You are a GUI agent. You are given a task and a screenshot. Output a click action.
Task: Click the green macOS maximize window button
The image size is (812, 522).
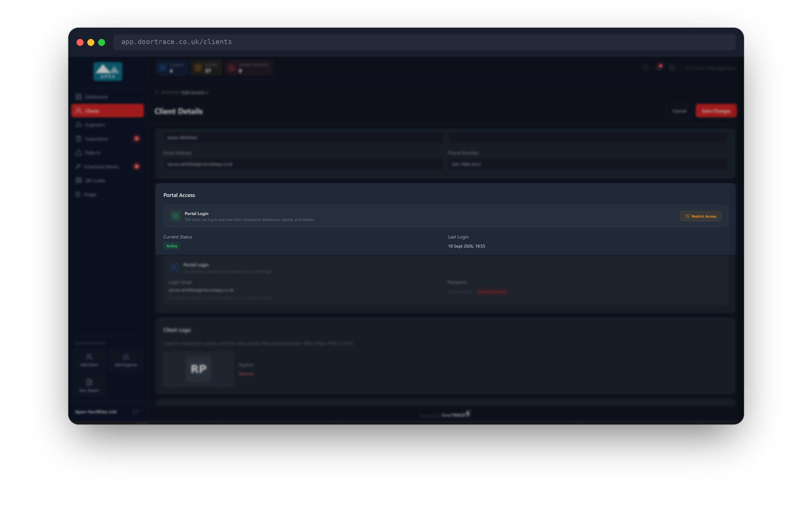tap(101, 42)
